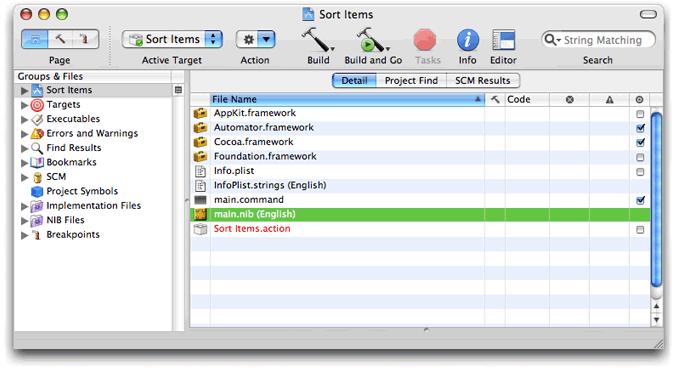Click the Sort Items.action bundle icon
The width and height of the screenshot is (678, 370).
point(200,229)
